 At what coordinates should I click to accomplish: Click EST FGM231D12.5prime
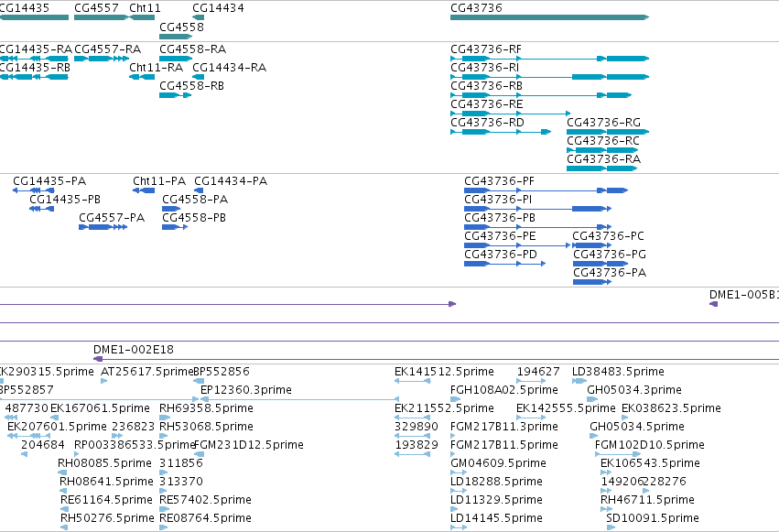(199, 454)
